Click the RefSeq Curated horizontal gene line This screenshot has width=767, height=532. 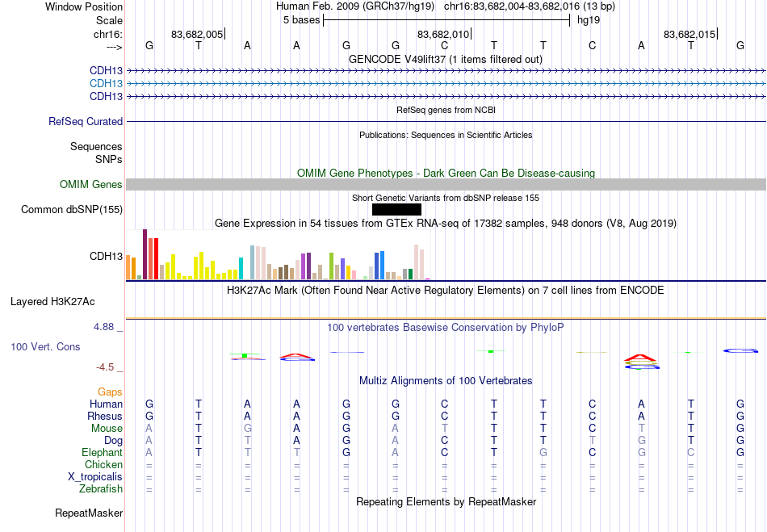(x=446, y=121)
